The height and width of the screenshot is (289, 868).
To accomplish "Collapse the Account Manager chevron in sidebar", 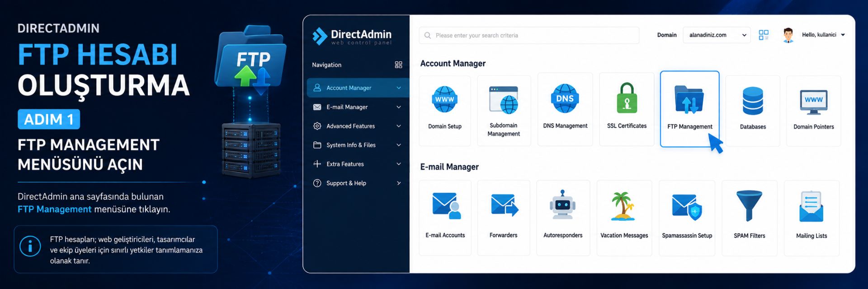I will tap(399, 88).
